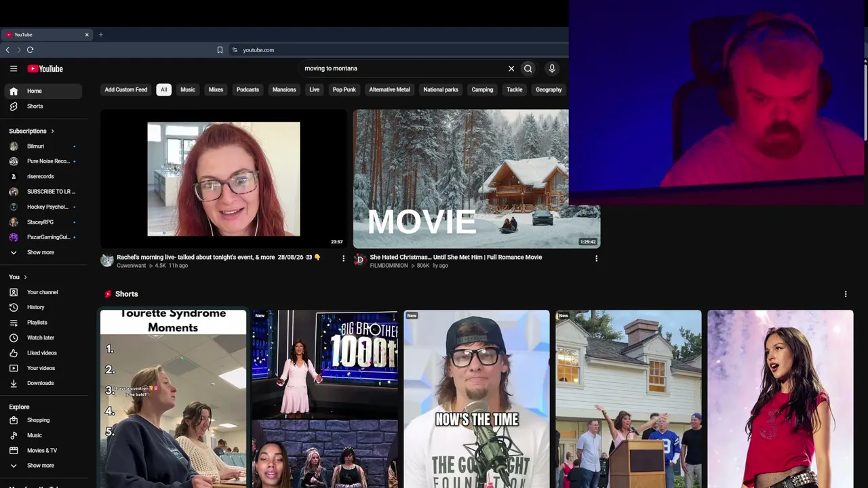Open the Hockey Psychology subscription
The width and height of the screenshot is (868, 488).
43,207
